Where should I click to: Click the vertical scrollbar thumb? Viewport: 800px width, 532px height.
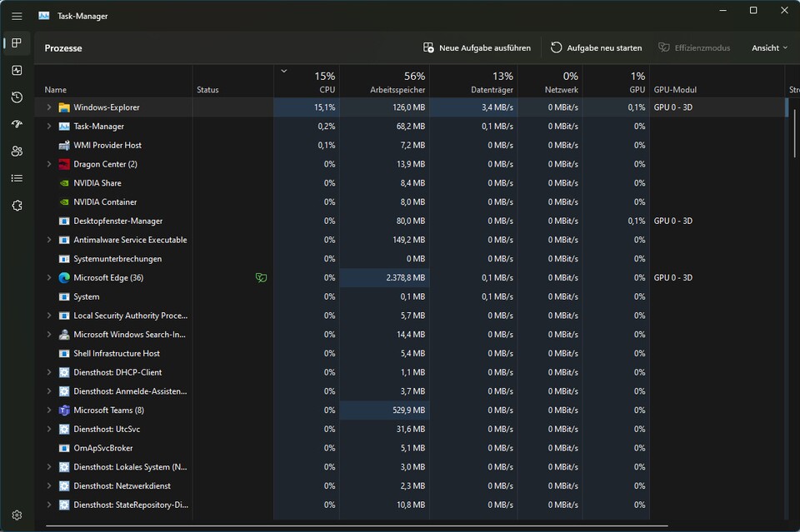pos(794,132)
